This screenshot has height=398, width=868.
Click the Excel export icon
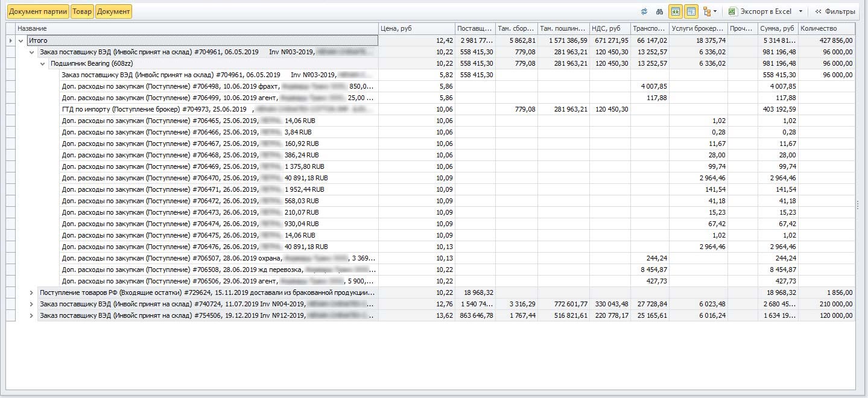(x=733, y=11)
